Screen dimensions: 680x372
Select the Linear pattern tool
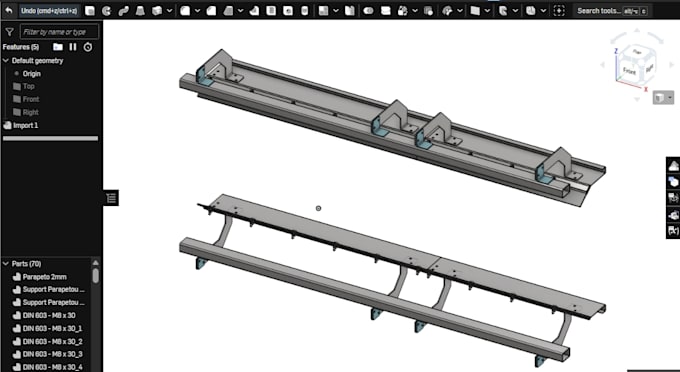324,11
